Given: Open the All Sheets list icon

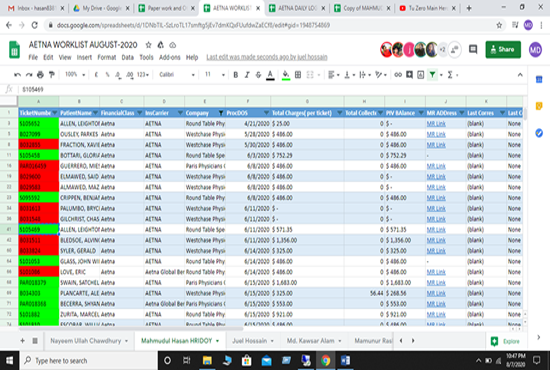Looking at the screenshot, I should [35, 341].
